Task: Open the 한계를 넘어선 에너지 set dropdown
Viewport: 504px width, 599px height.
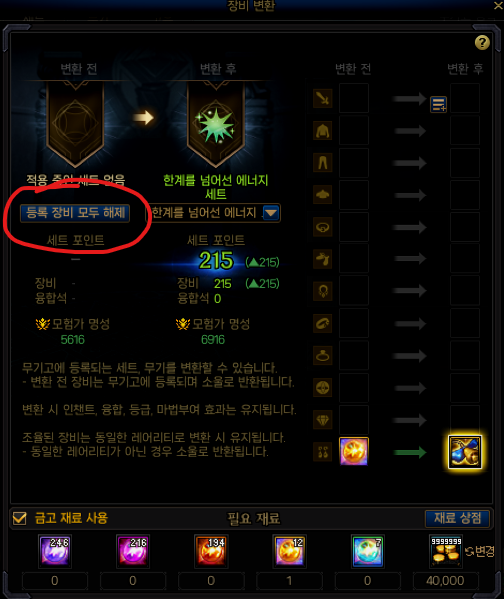Action: coord(213,213)
